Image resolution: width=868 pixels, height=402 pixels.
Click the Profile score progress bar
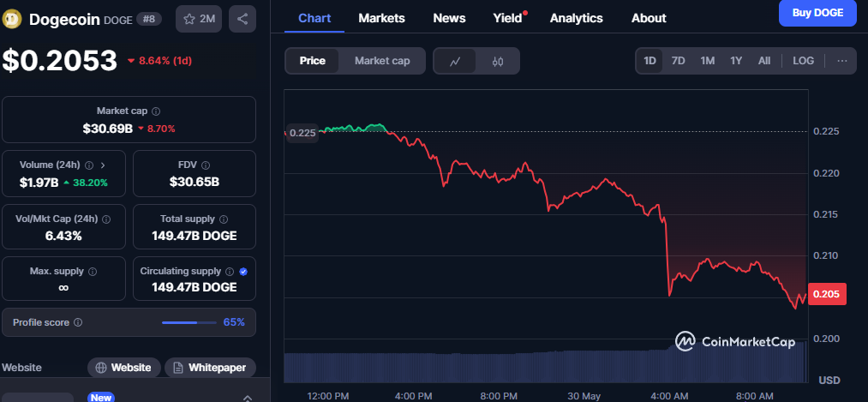(x=189, y=322)
